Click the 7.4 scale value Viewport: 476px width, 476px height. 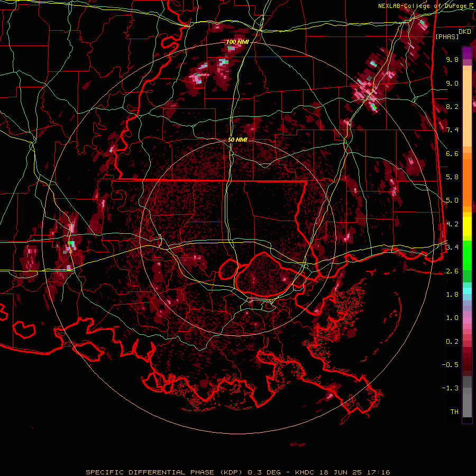pyautogui.click(x=452, y=130)
